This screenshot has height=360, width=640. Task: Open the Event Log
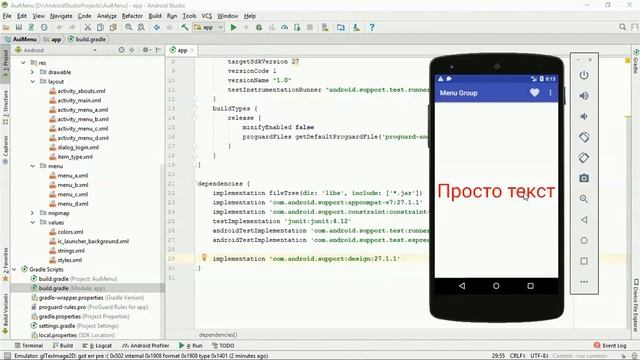coord(610,345)
